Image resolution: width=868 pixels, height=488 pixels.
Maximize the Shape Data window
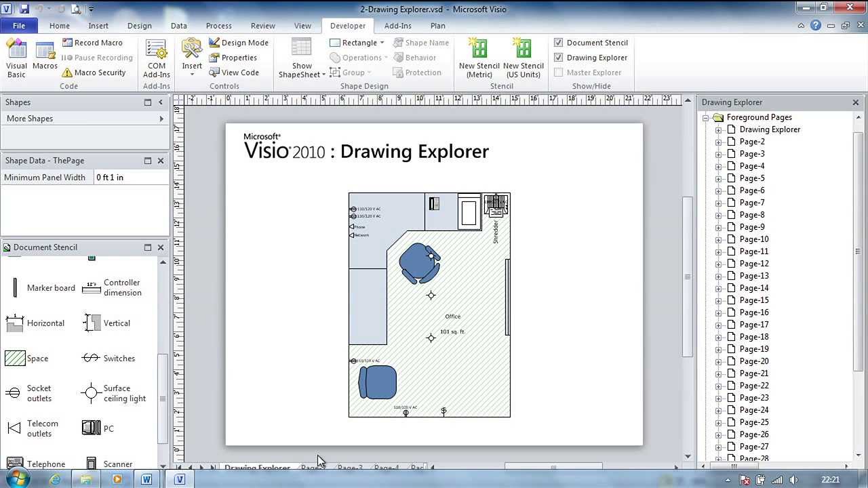coord(147,161)
